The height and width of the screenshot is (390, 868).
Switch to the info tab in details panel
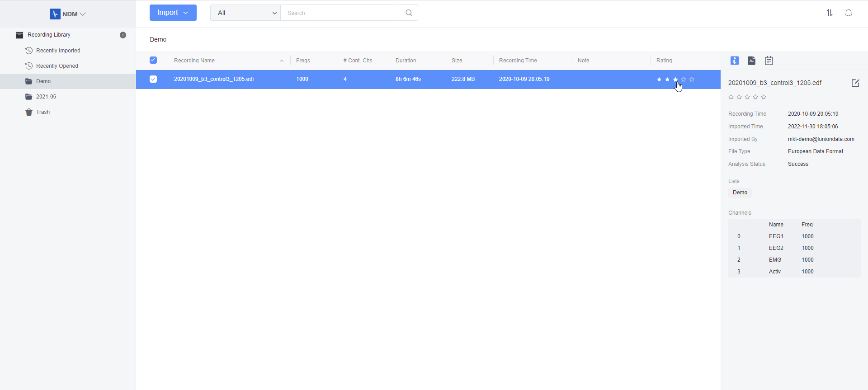(x=735, y=61)
